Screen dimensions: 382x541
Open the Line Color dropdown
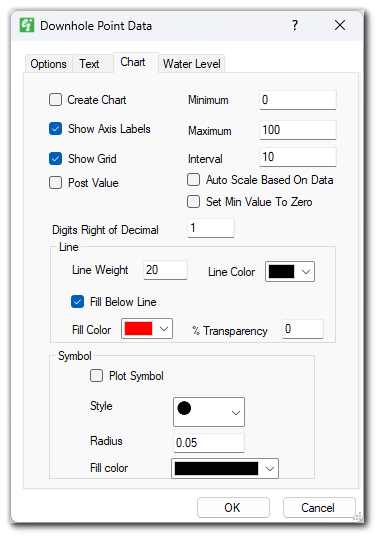[290, 272]
